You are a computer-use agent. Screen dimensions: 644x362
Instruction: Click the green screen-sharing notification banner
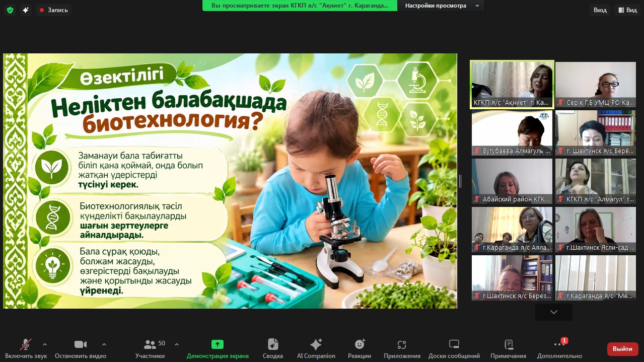[x=300, y=6]
